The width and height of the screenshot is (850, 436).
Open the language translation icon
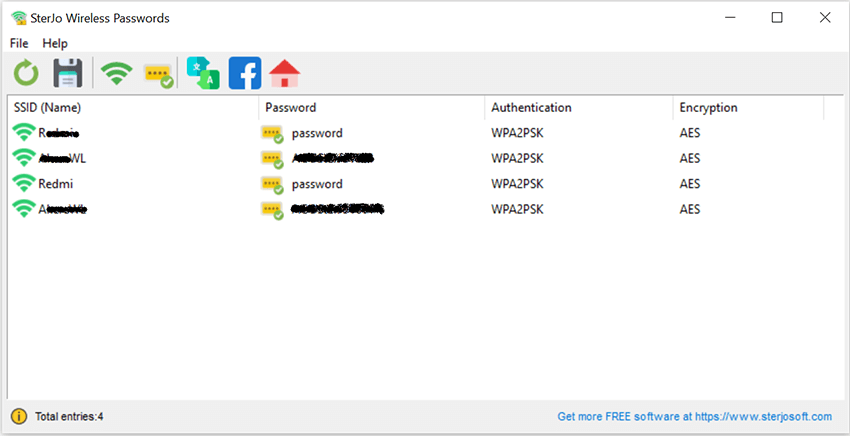point(203,73)
